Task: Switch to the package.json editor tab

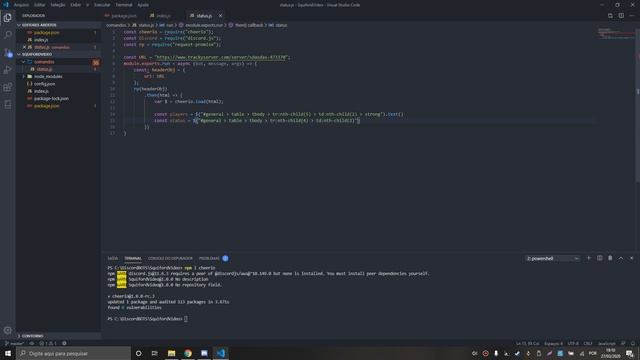Action: click(x=122, y=16)
